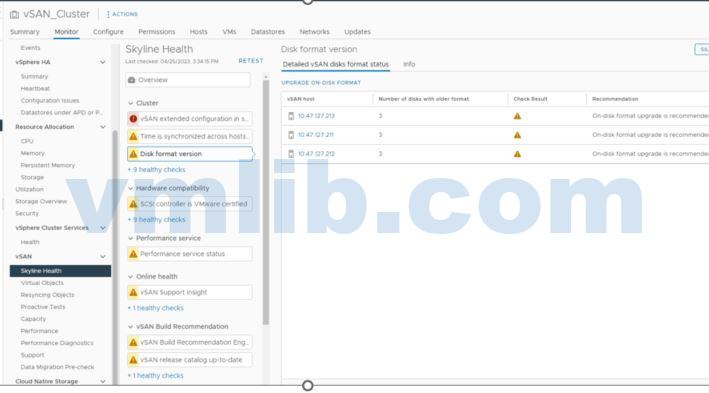Click warning icon for SCSI controller check

coord(133,204)
